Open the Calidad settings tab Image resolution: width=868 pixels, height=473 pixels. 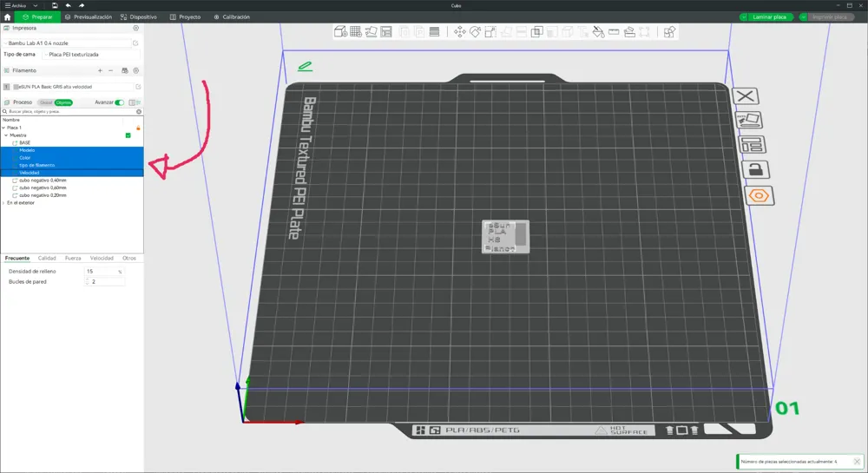47,259
